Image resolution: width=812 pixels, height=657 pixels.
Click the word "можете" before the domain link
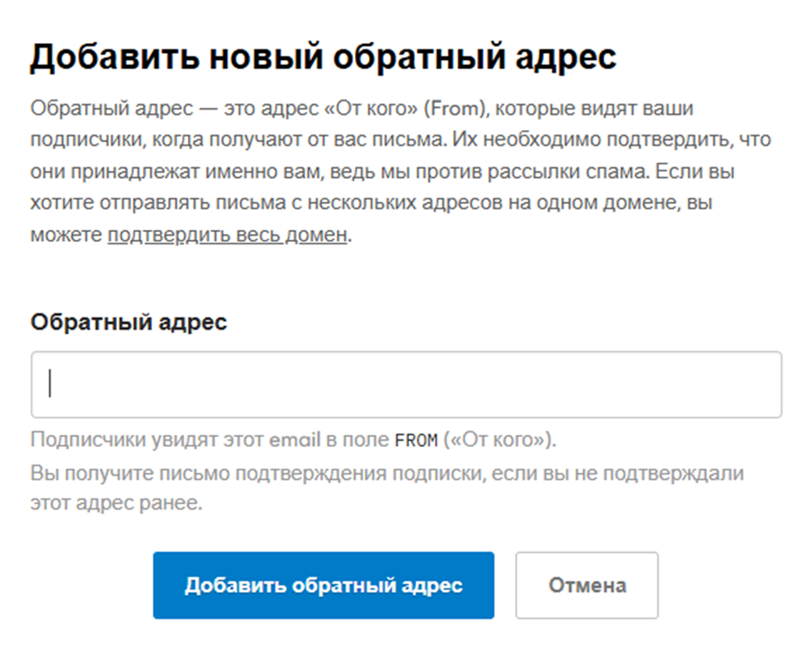click(66, 236)
